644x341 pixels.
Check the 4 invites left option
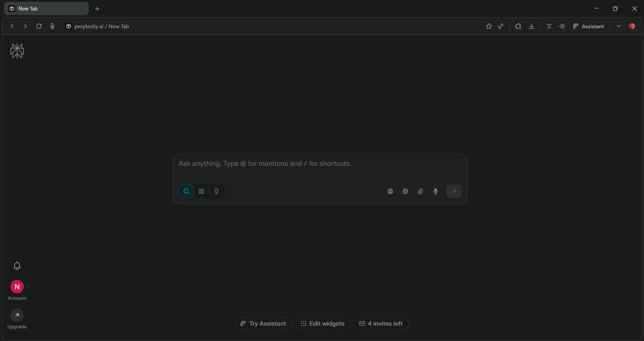(381, 324)
